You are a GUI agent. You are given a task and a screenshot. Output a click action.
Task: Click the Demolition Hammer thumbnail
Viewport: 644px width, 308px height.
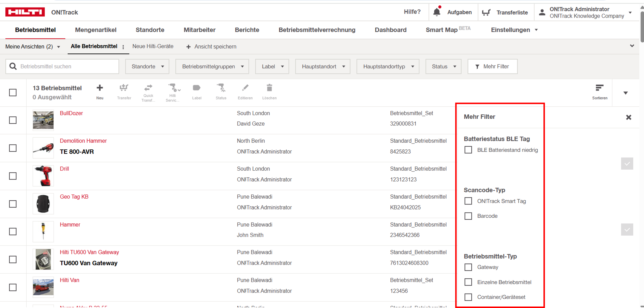(x=43, y=148)
